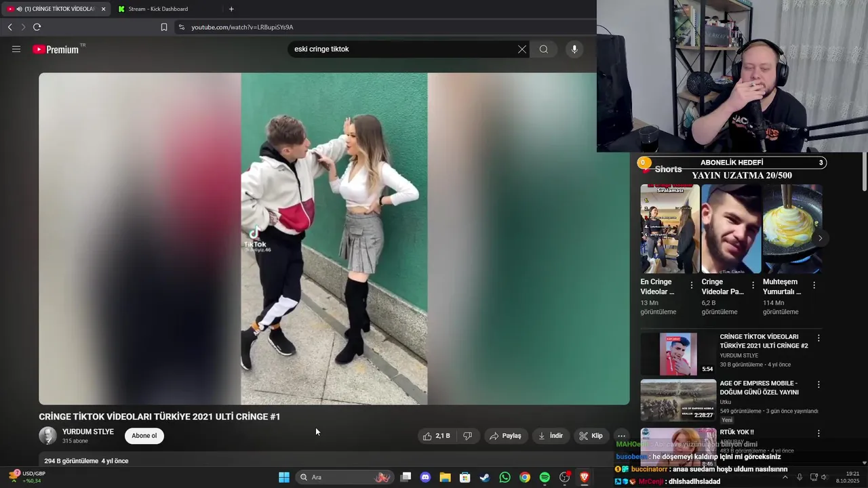Dislike the video with thumbs down
Screen dimensions: 868x488
click(467, 436)
